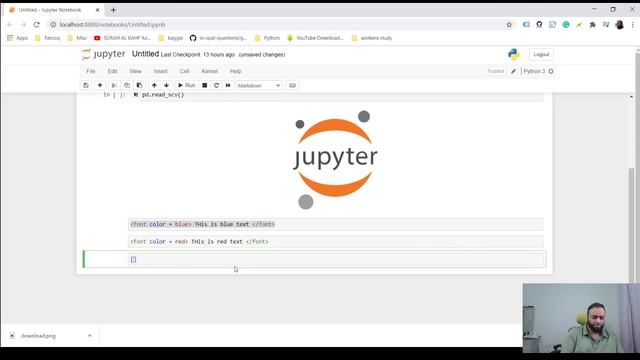The image size is (640, 360).
Task: Click the Python logo icon in header
Action: [x=514, y=54]
